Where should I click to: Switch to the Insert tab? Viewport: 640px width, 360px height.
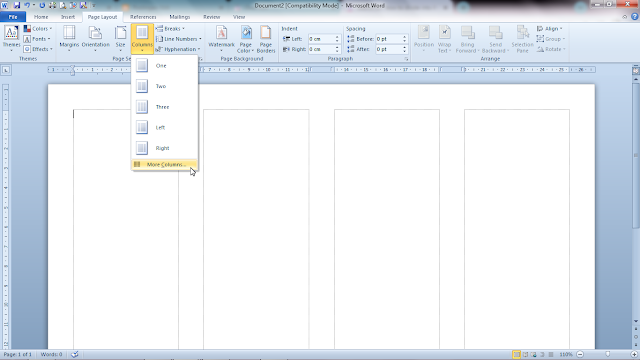click(x=68, y=17)
